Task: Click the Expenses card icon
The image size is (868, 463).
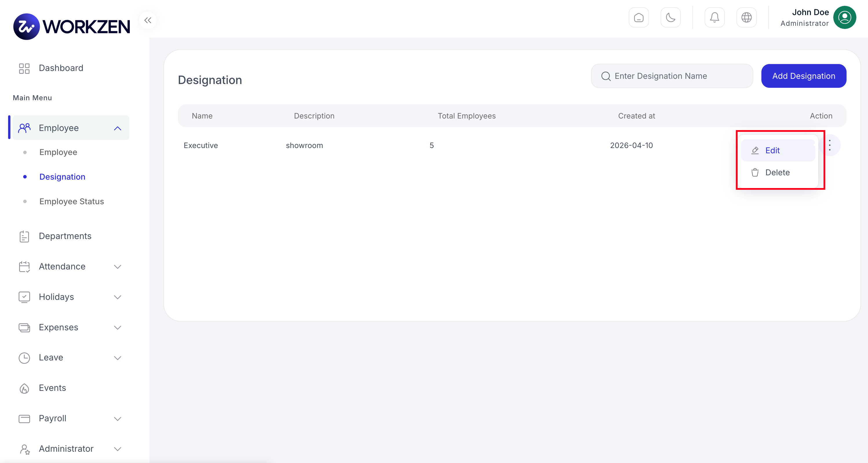Action: coord(24,327)
